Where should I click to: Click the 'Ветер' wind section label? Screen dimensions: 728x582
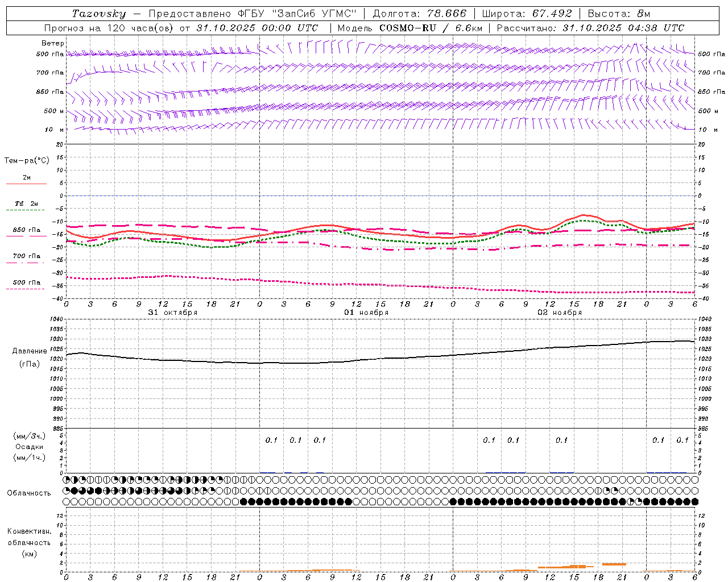52,43
